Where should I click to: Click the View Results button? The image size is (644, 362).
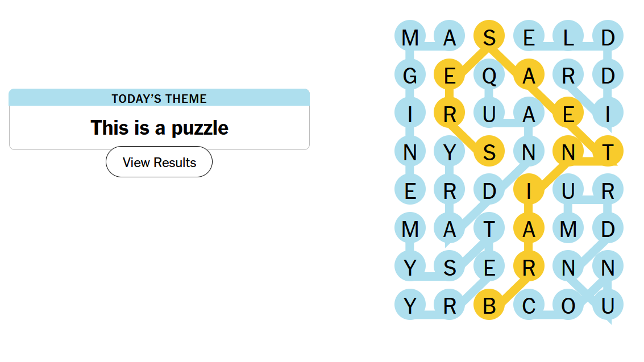159,162
